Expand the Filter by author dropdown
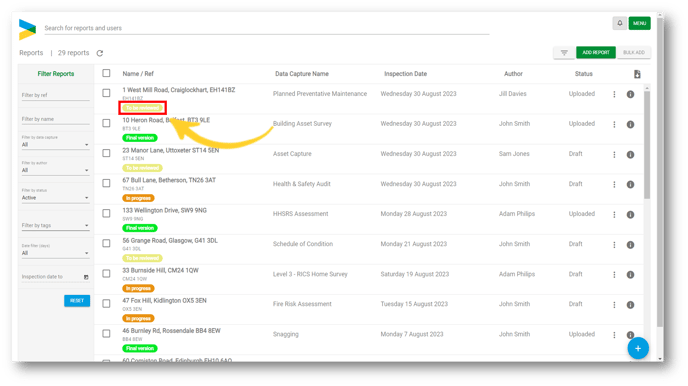Image resolution: width=688 pixels, height=386 pixels. point(55,170)
